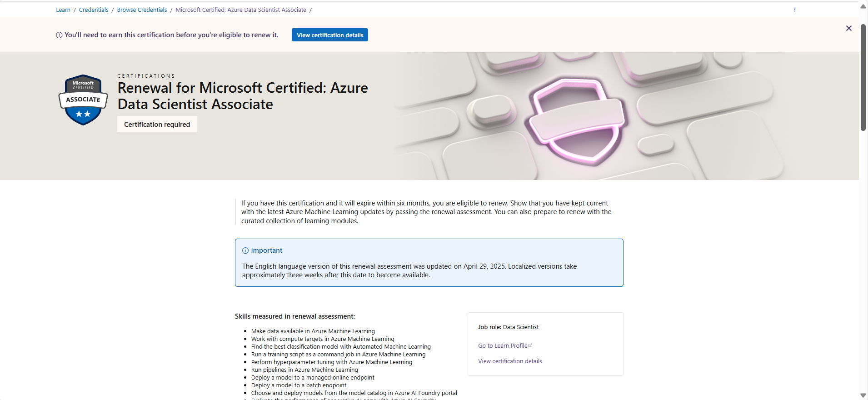
Task: Click the vertical scrollbar thumb
Action: tap(863, 77)
